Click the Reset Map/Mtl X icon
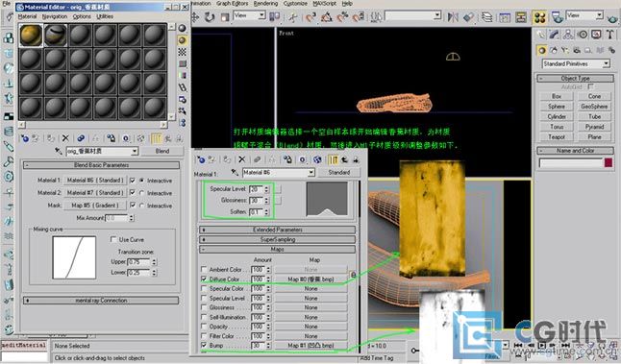Screen dimensions: 621x364 [x=65, y=138]
